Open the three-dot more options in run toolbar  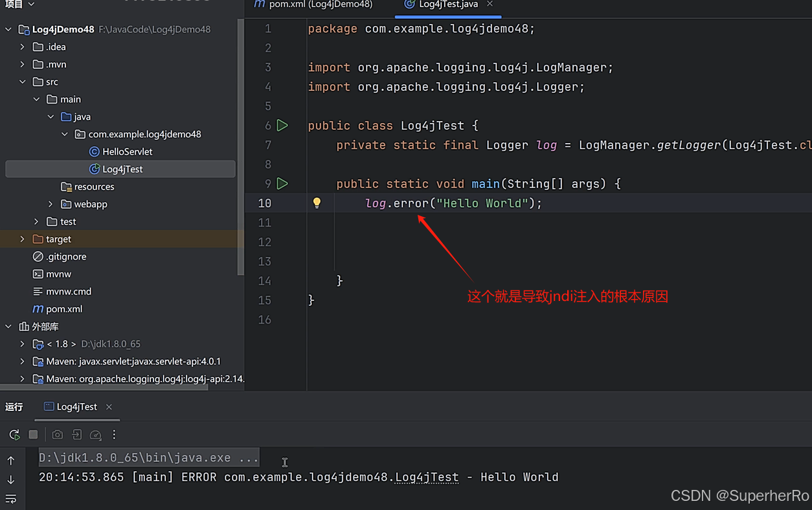click(114, 435)
